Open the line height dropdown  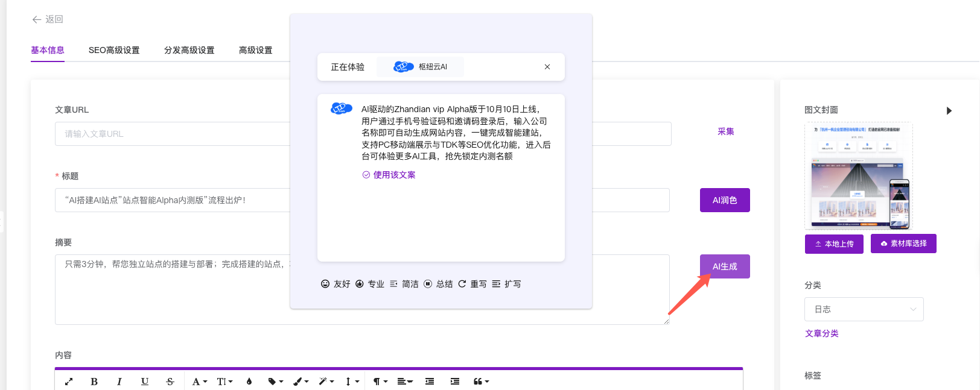click(x=352, y=382)
